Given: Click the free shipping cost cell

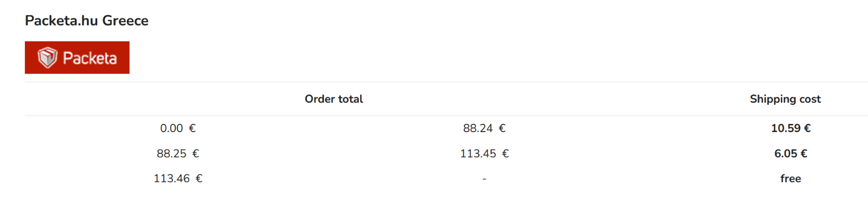Looking at the screenshot, I should pyautogui.click(x=791, y=178).
